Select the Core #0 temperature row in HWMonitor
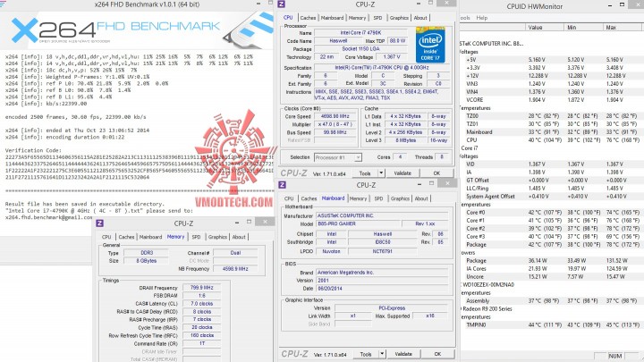The width and height of the screenshot is (644, 362). [x=552, y=212]
